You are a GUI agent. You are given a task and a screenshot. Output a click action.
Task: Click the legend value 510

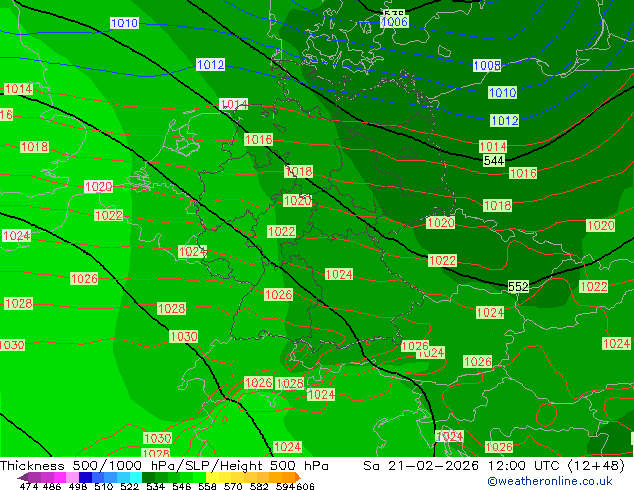coord(104,486)
